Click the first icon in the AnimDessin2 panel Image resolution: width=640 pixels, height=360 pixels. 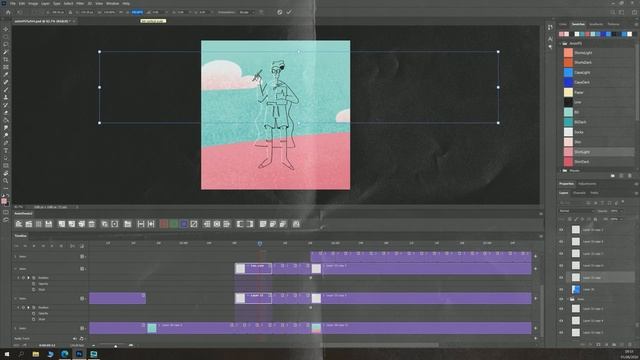[19, 224]
